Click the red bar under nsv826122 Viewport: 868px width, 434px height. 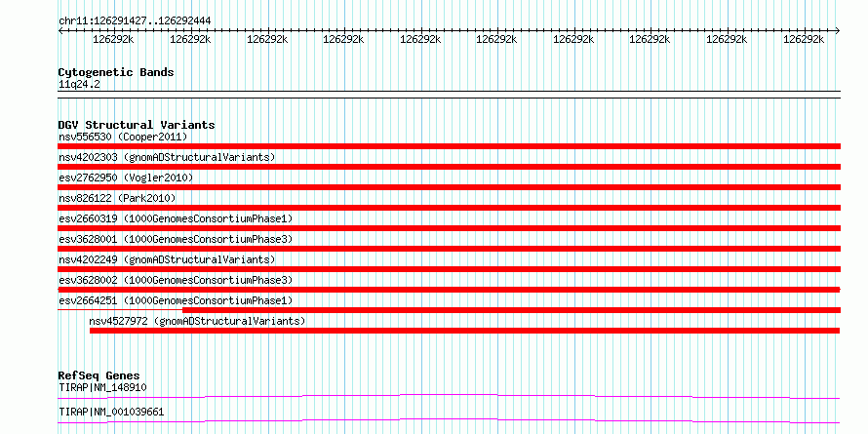point(449,208)
